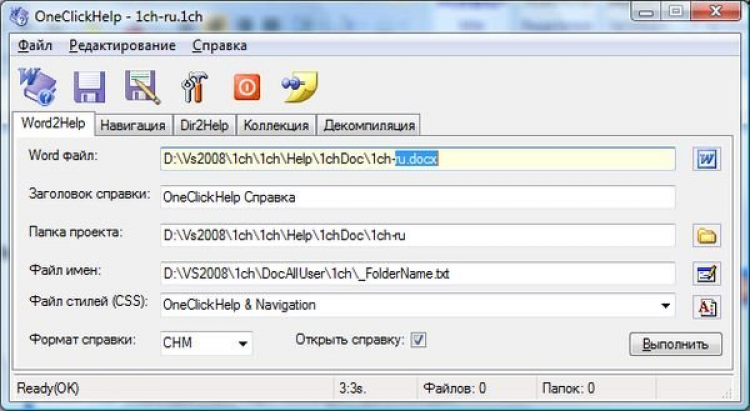The image size is (750, 411).
Task: Switch to the Коллекция tab
Action: 276,125
